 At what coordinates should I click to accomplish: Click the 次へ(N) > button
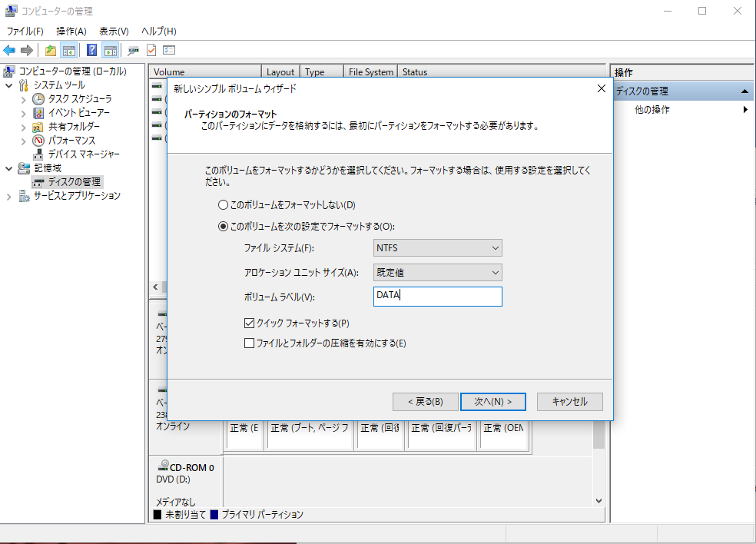tap(492, 402)
